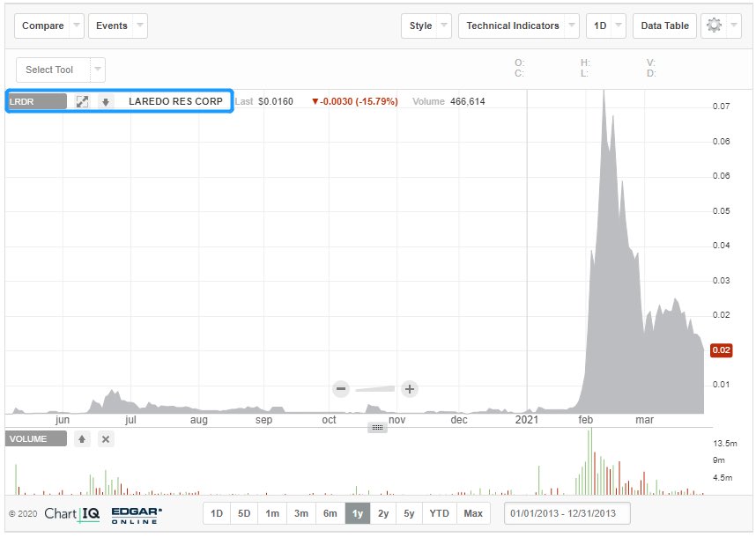This screenshot has height=537, width=756.
Task: Expand chart panel to full size
Action: click(83, 101)
